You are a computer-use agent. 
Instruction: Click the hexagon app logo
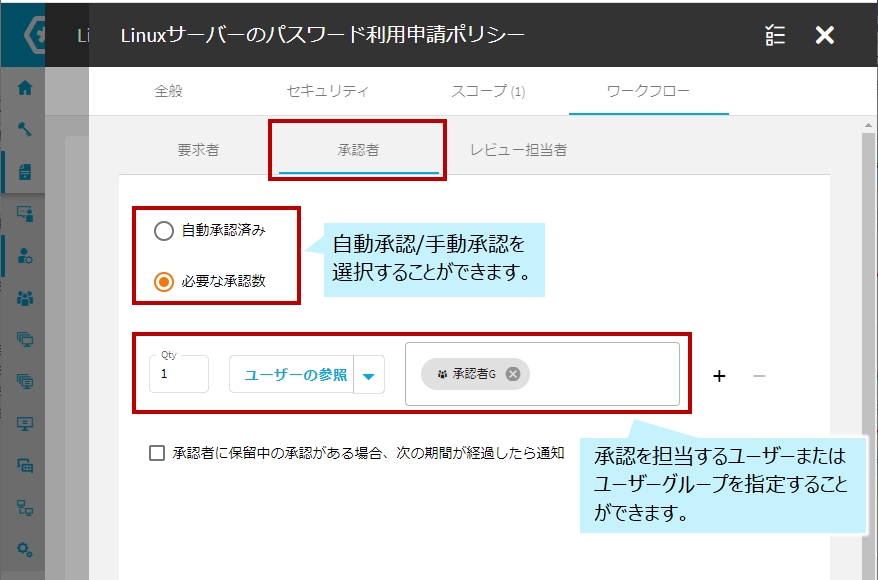[35, 35]
